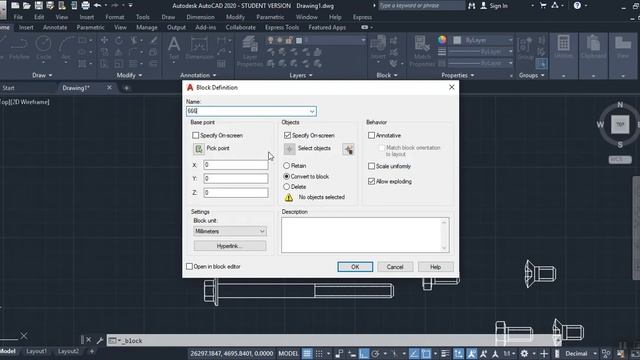Click the Plot printer icon
This screenshot has width=640, height=360.
coord(86,5)
